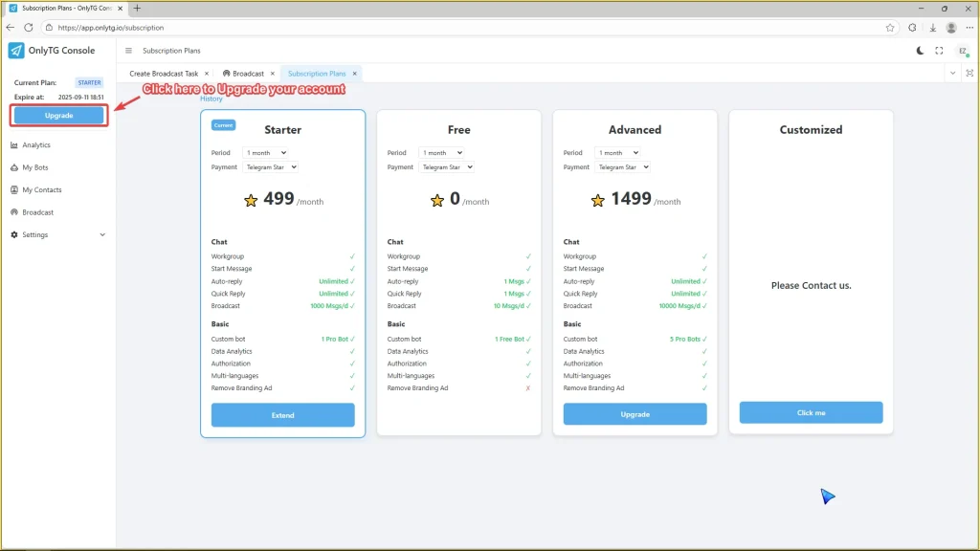This screenshot has height=551, width=980.
Task: Open Starter plan Payment dropdown
Action: (x=271, y=167)
